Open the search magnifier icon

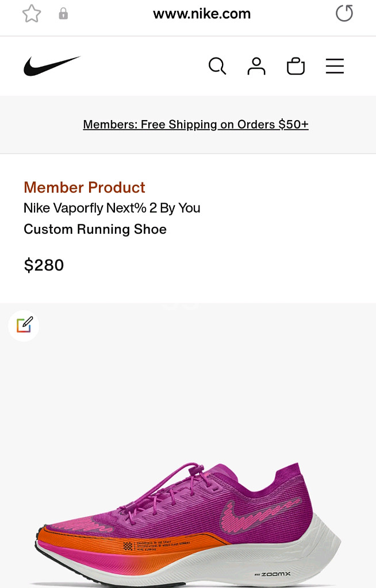(x=217, y=67)
